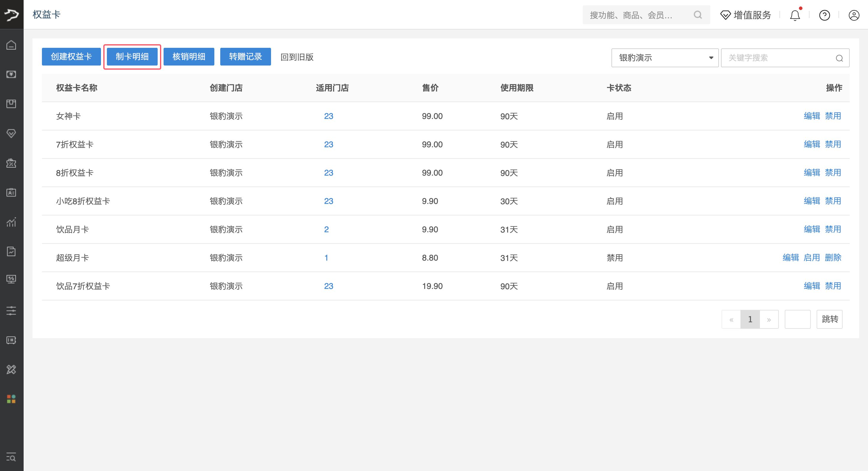The height and width of the screenshot is (471, 868).
Task: Click the keyword search magnifier icon
Action: [839, 58]
